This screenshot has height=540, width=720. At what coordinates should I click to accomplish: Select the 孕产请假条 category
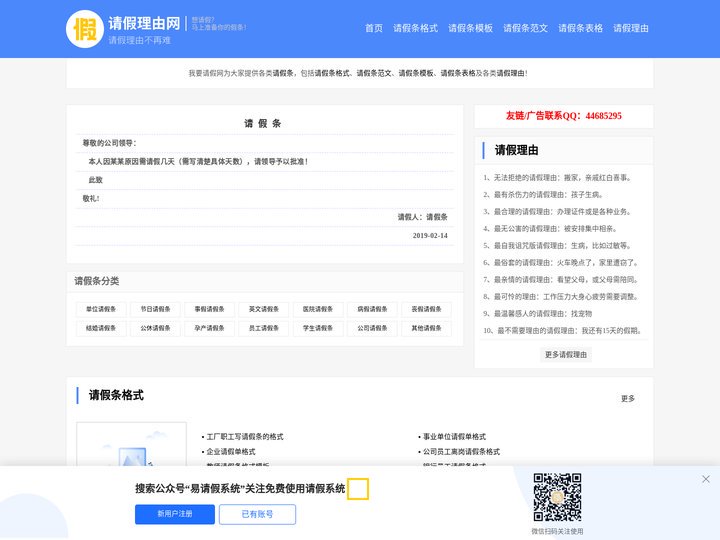(209, 328)
